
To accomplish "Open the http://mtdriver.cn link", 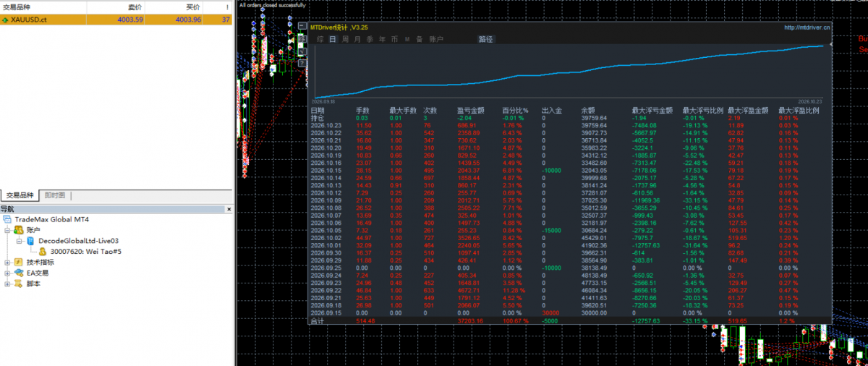I will (x=807, y=27).
